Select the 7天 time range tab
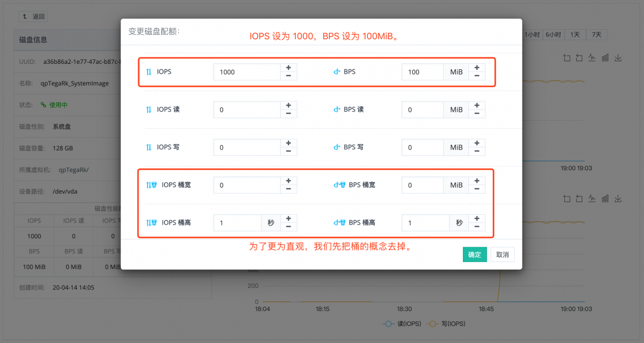644x343 pixels. click(x=596, y=35)
